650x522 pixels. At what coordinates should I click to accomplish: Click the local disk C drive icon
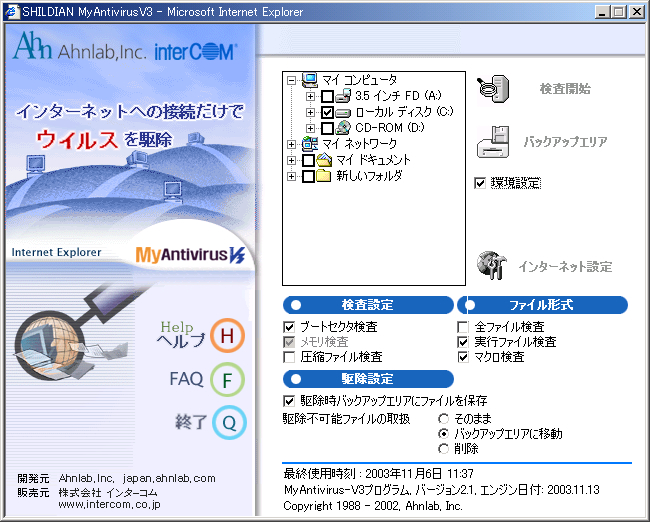(343, 112)
